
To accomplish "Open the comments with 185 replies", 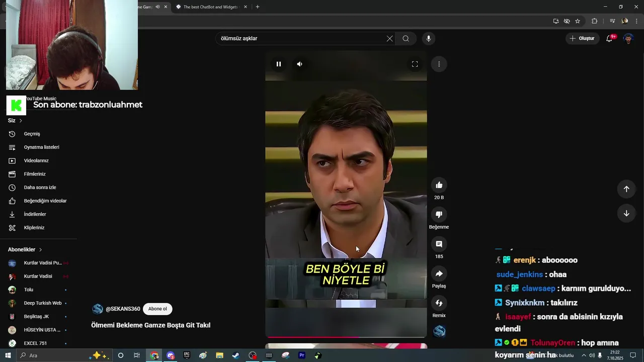I will (x=439, y=244).
